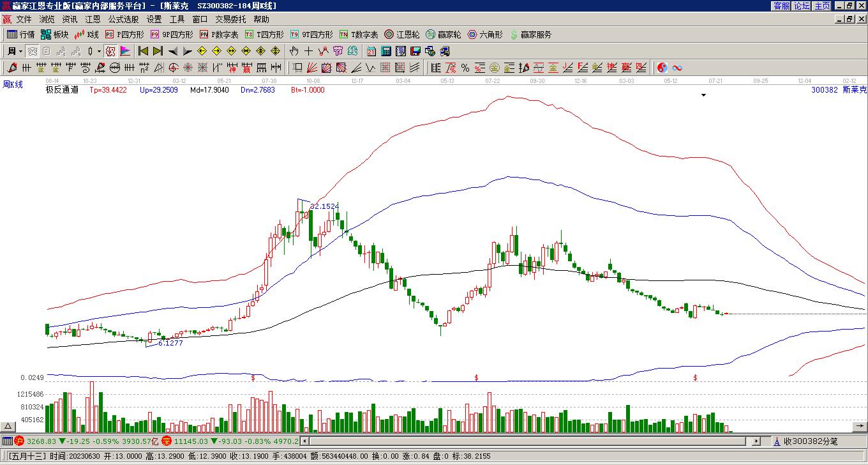Screen dimensions: 868x465
Task: Open the T四方形 tool
Action: pos(264,34)
